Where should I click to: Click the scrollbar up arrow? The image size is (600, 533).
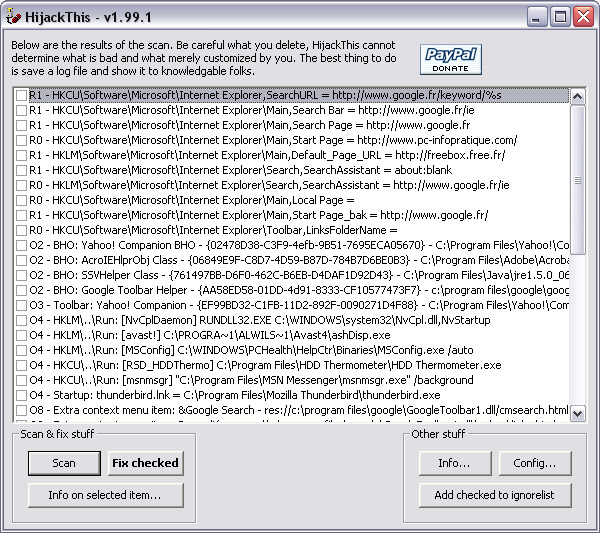point(578,96)
